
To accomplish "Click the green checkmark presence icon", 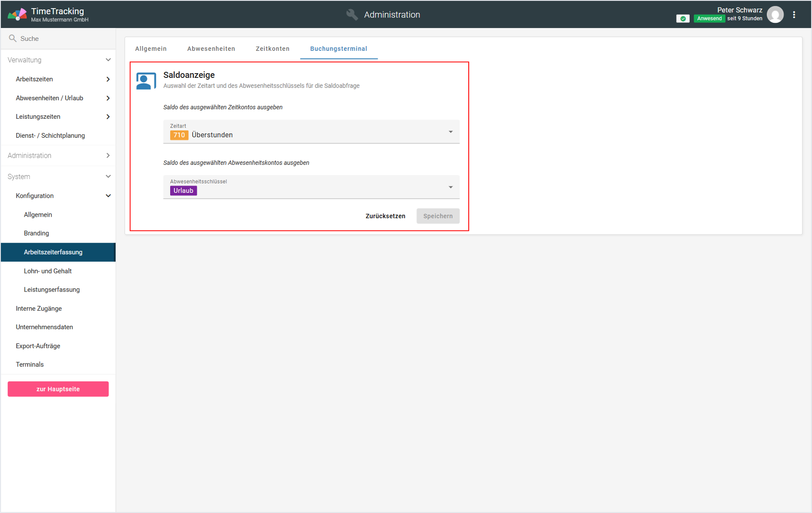I will pos(683,19).
